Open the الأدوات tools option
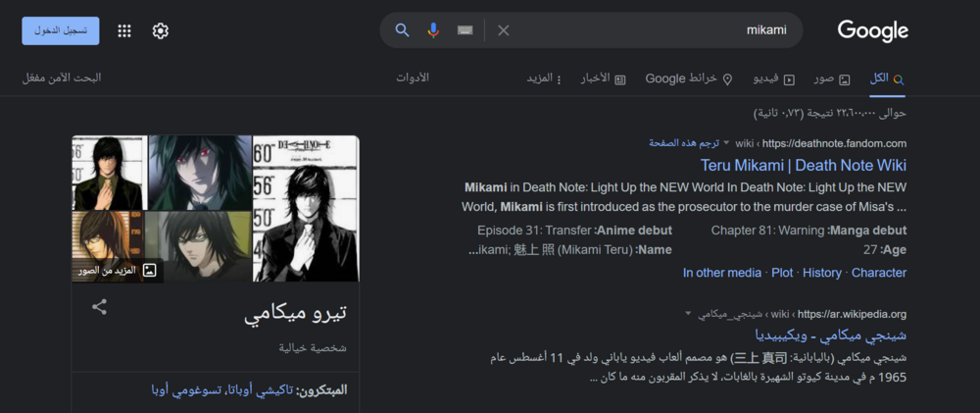This screenshot has height=413, width=980. (x=413, y=78)
